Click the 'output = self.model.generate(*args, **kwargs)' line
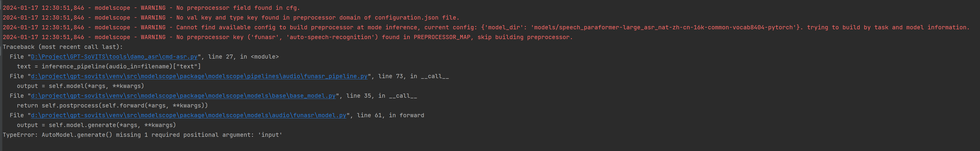Viewport: 980px width, 151px height. [x=96, y=125]
